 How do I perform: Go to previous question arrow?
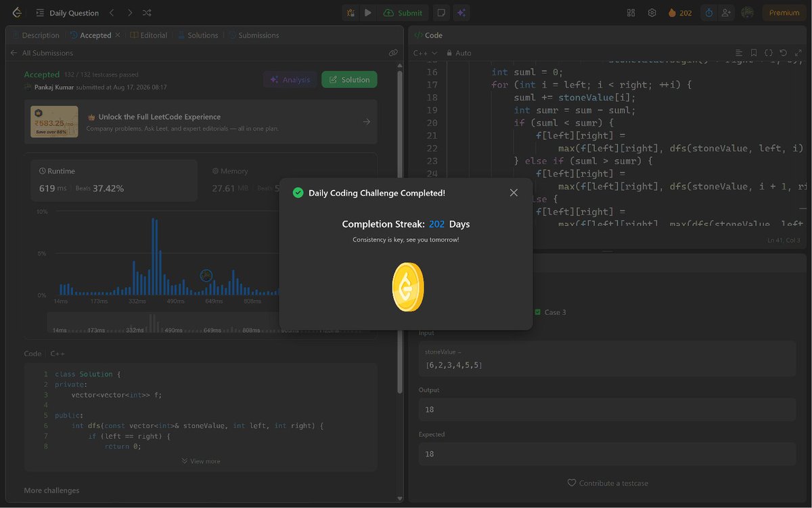click(x=112, y=13)
